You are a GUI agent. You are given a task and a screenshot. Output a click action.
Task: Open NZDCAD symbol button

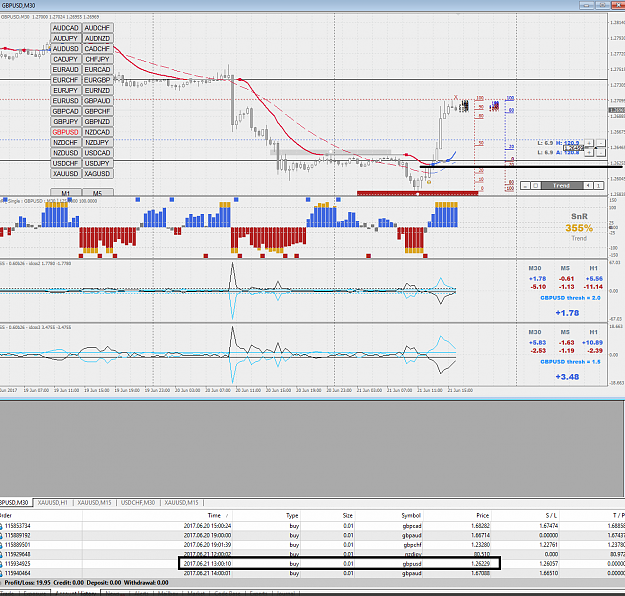tap(97, 132)
